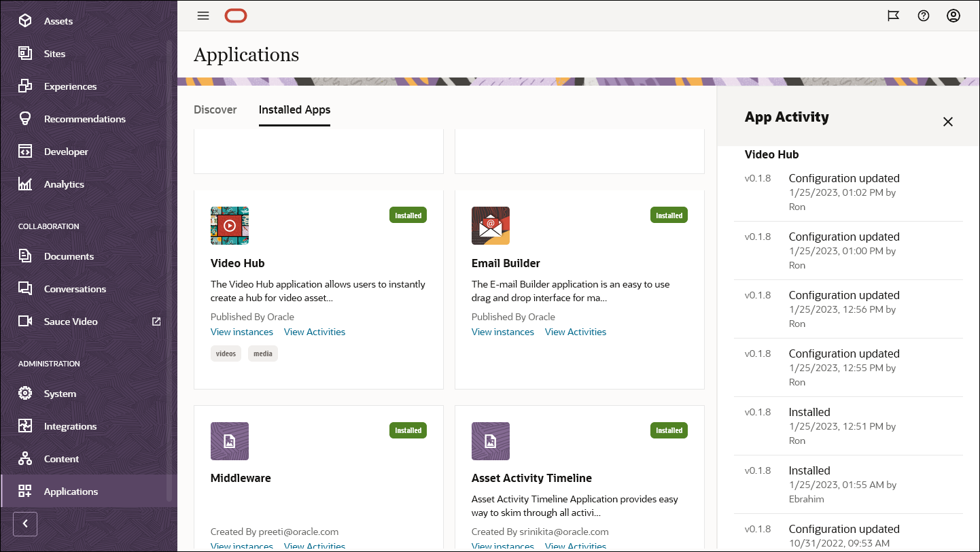Switch to the Discover tab

[x=215, y=109]
